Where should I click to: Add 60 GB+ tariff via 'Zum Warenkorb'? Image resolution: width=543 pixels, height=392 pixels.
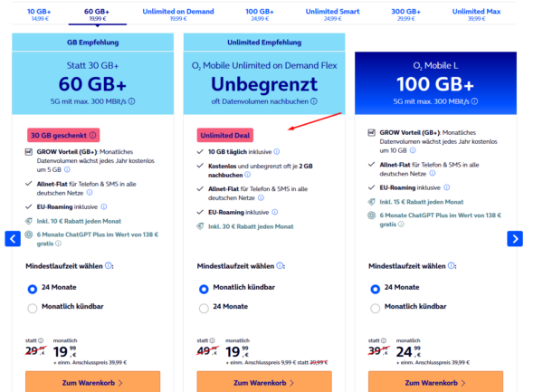point(92,381)
